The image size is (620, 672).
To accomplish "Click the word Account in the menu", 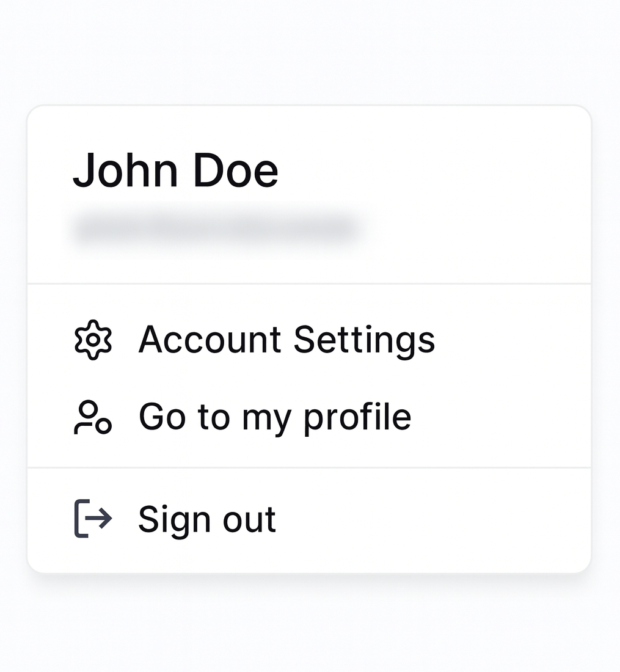I will tap(210, 340).
